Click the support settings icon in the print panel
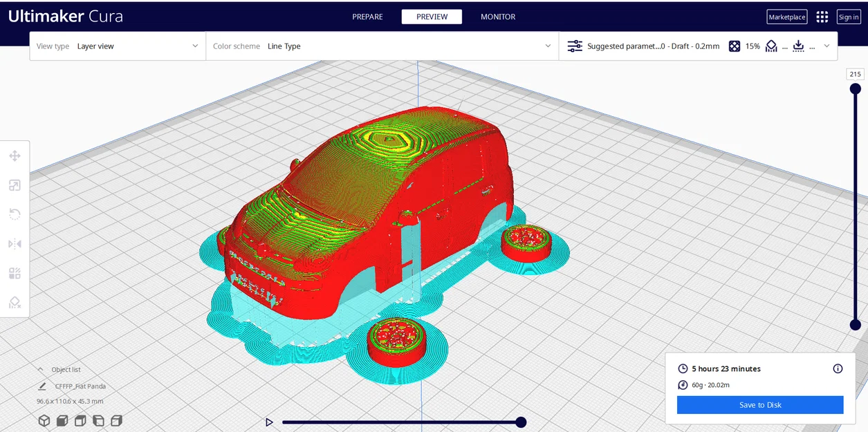Screen dimensions: 868x432 click(771, 46)
